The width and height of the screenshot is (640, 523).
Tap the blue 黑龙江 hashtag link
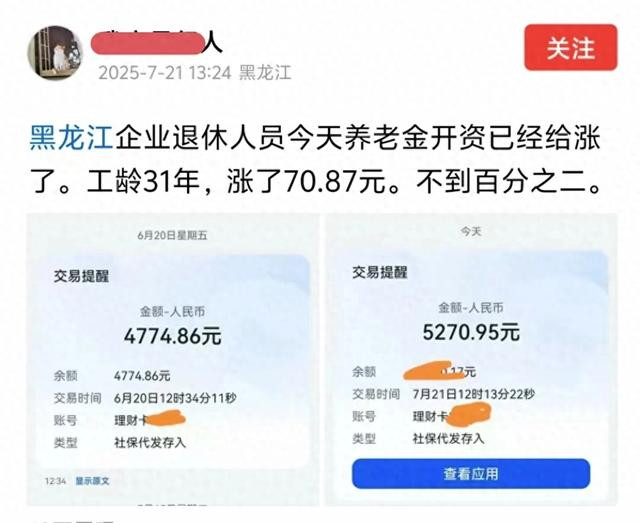coord(71,138)
